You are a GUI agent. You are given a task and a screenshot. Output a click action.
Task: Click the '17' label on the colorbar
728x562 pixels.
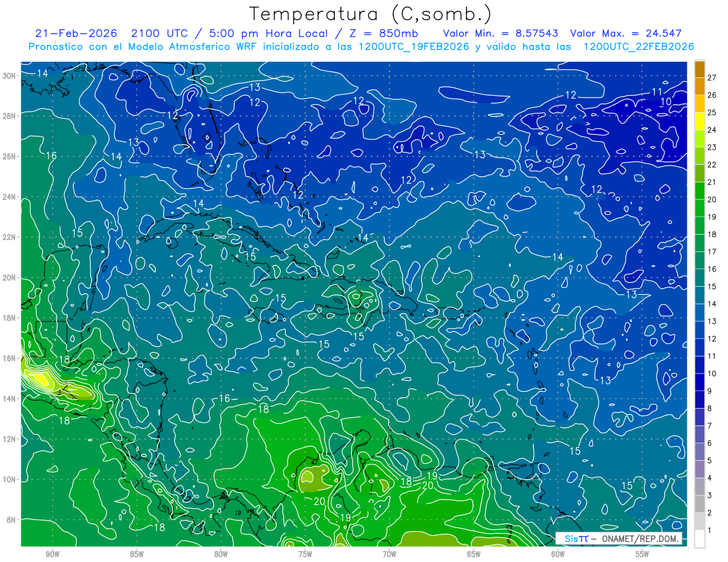coord(712,252)
